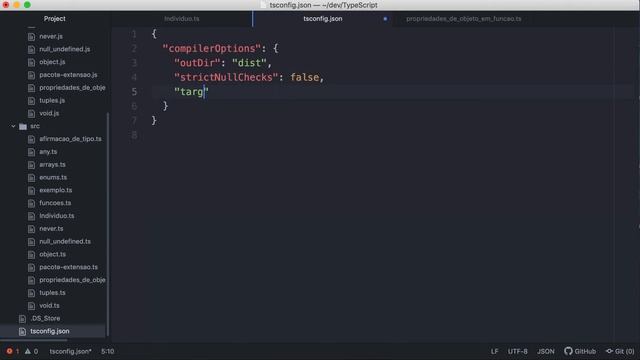The image size is (640, 360).
Task: Click funcoes.ts file icon
Action: (x=31, y=203)
